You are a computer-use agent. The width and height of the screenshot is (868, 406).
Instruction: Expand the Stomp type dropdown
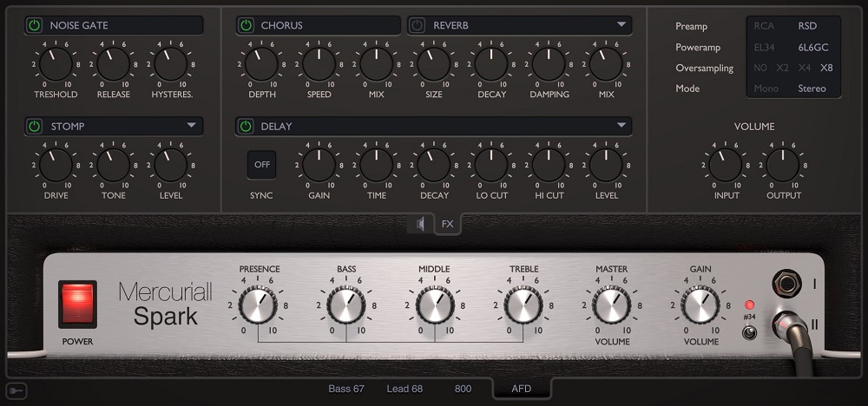click(191, 127)
